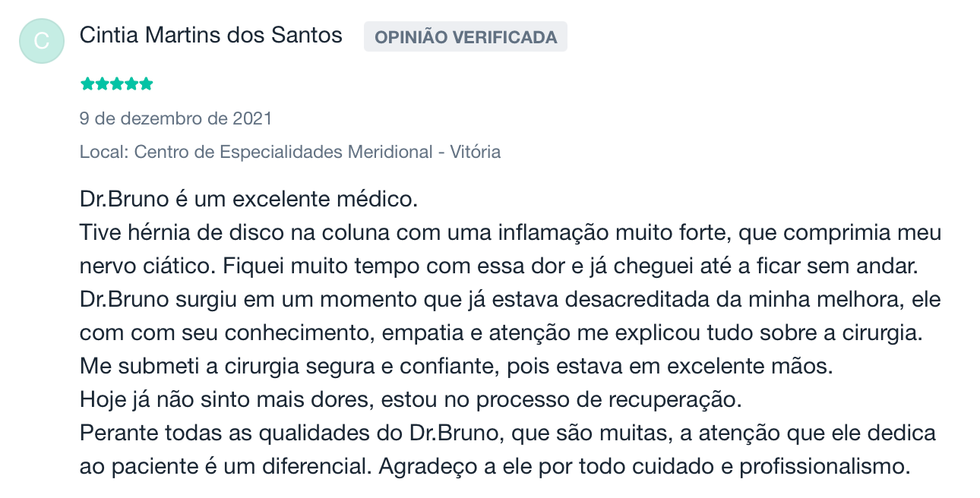Click the line starting "Perante todas as qualidades"
This screenshot has height=498, width=980.
tap(508, 433)
